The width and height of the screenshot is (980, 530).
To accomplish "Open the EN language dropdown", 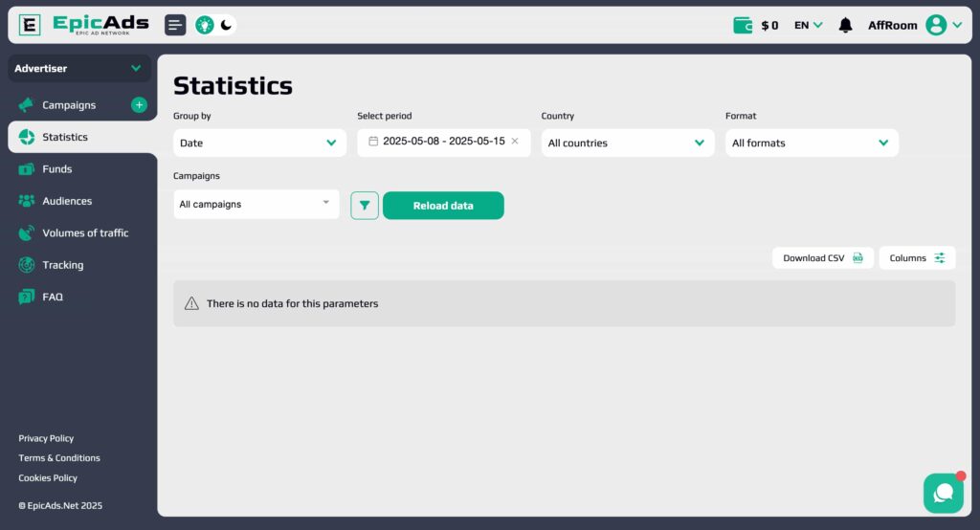I will (x=808, y=25).
